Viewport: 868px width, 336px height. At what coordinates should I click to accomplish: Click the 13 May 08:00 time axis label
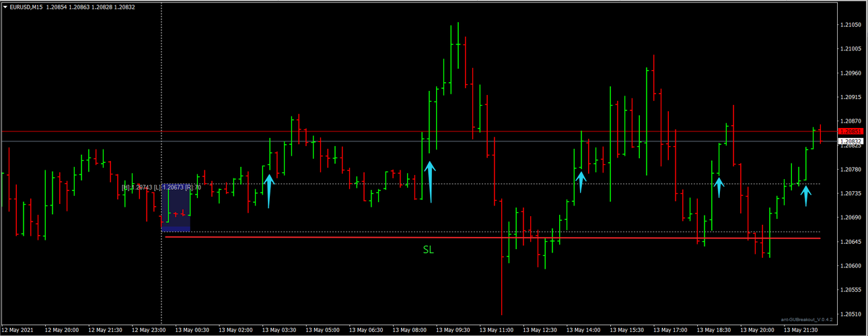(x=409, y=330)
